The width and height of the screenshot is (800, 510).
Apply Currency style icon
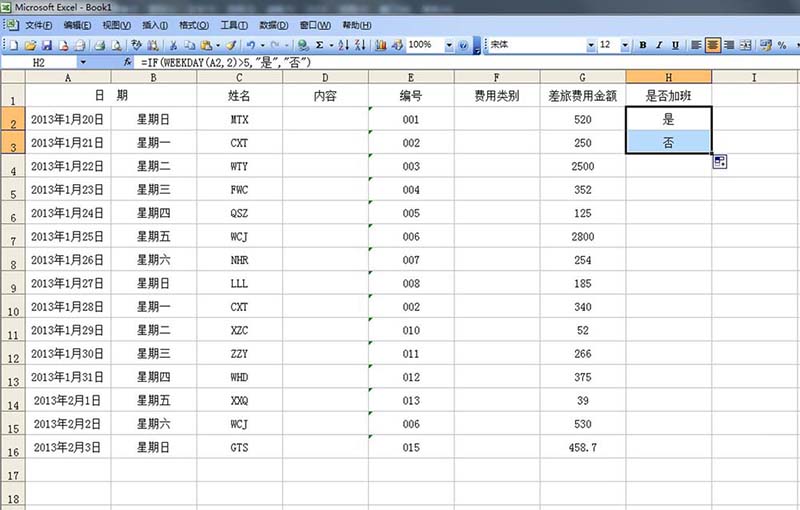(x=765, y=45)
